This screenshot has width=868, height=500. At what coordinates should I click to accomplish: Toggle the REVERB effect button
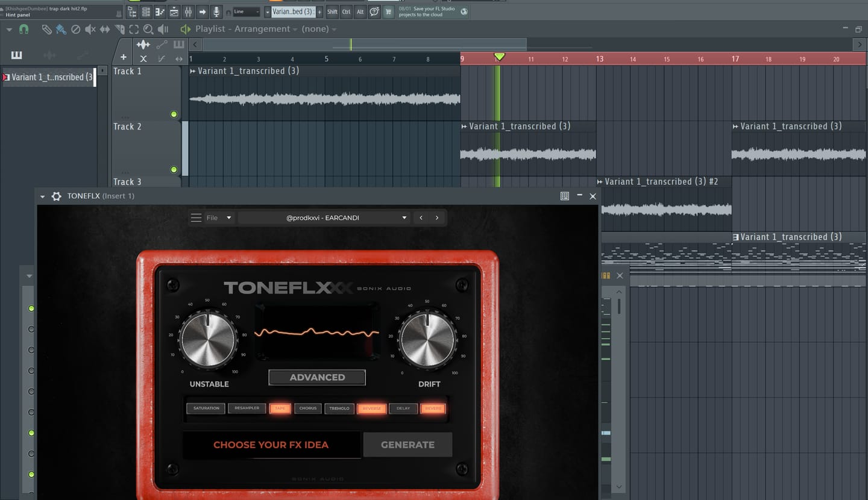[433, 408]
